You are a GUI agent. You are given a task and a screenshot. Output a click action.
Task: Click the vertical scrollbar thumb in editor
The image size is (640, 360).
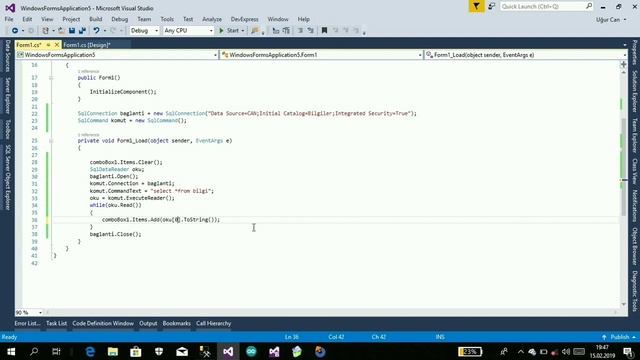[624, 167]
